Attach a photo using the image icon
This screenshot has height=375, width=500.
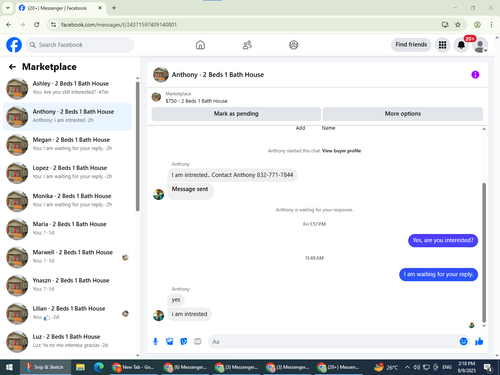coord(170,341)
